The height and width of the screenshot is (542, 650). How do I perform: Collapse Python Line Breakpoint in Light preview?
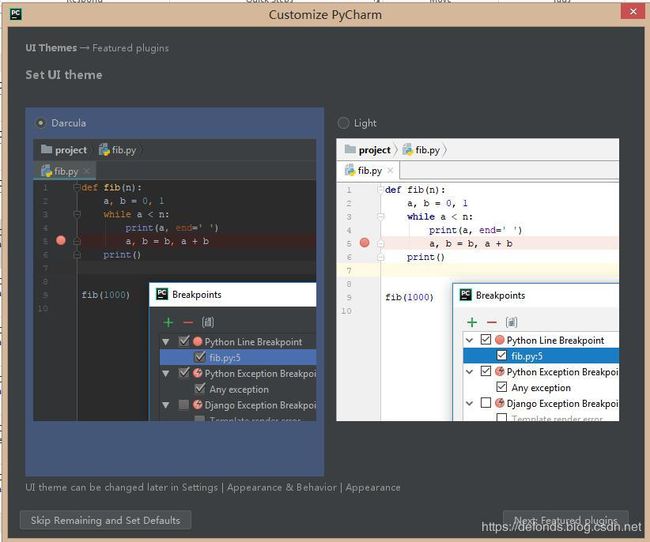(469, 340)
